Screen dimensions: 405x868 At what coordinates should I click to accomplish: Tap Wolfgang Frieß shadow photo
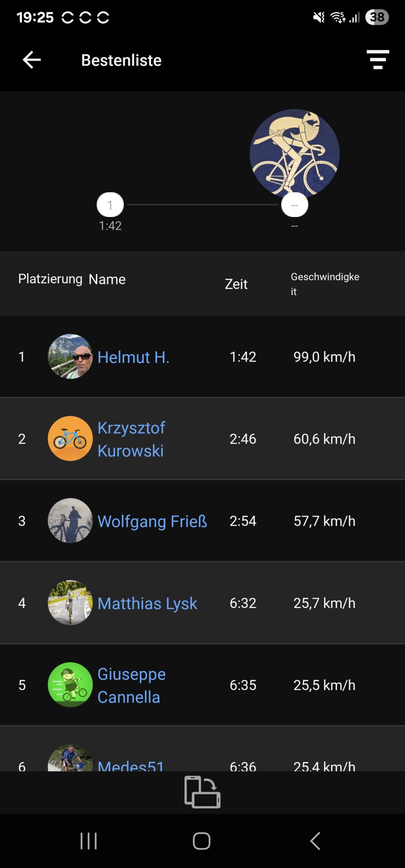click(70, 521)
